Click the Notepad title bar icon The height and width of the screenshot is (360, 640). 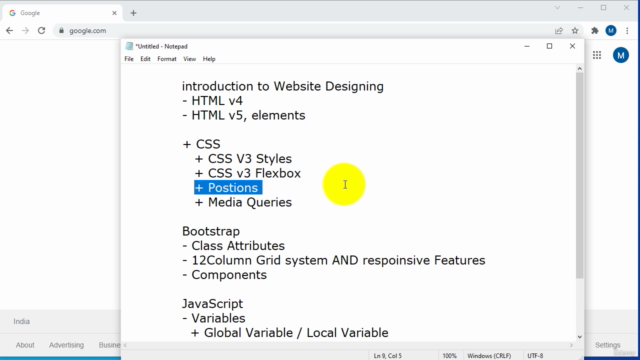(x=129, y=46)
